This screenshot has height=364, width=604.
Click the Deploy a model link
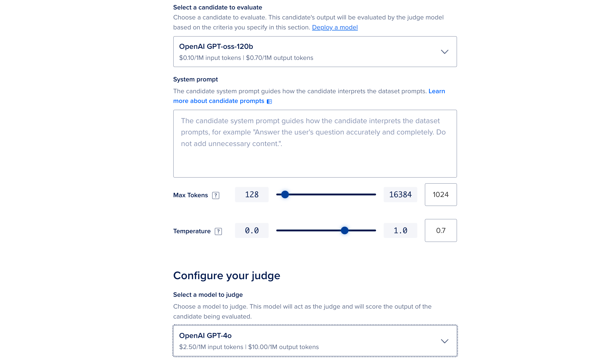(335, 27)
